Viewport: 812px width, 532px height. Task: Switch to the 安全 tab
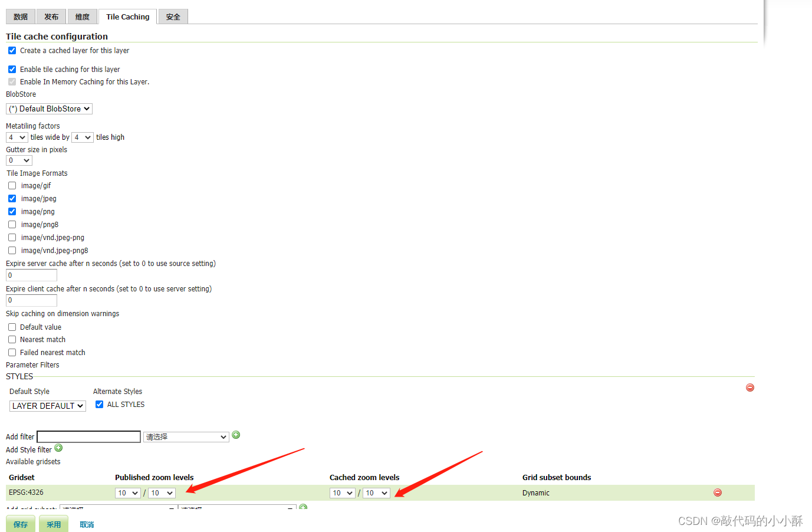(173, 17)
